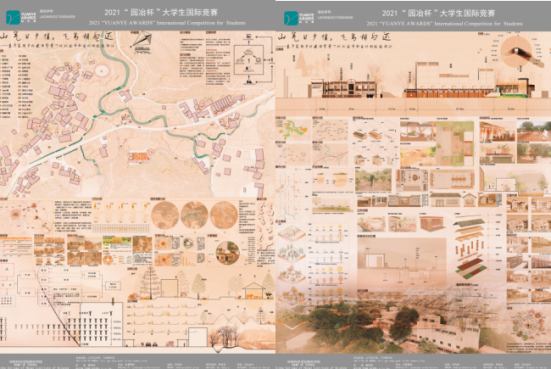
Task: Click the north arrow compass on the map
Action: 142,42
